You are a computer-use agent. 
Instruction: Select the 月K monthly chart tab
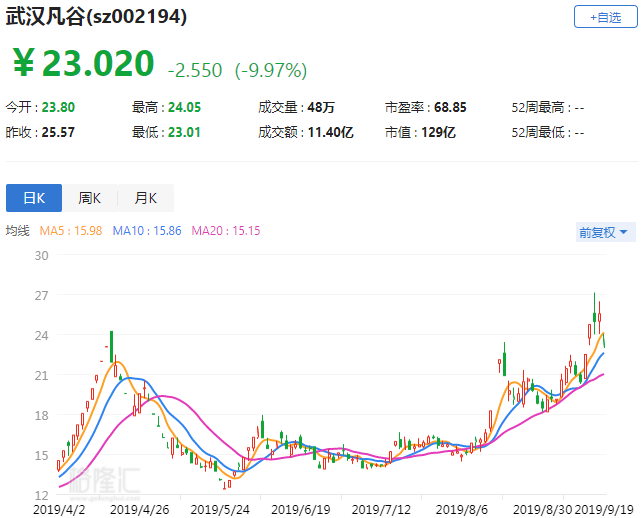[x=146, y=198]
